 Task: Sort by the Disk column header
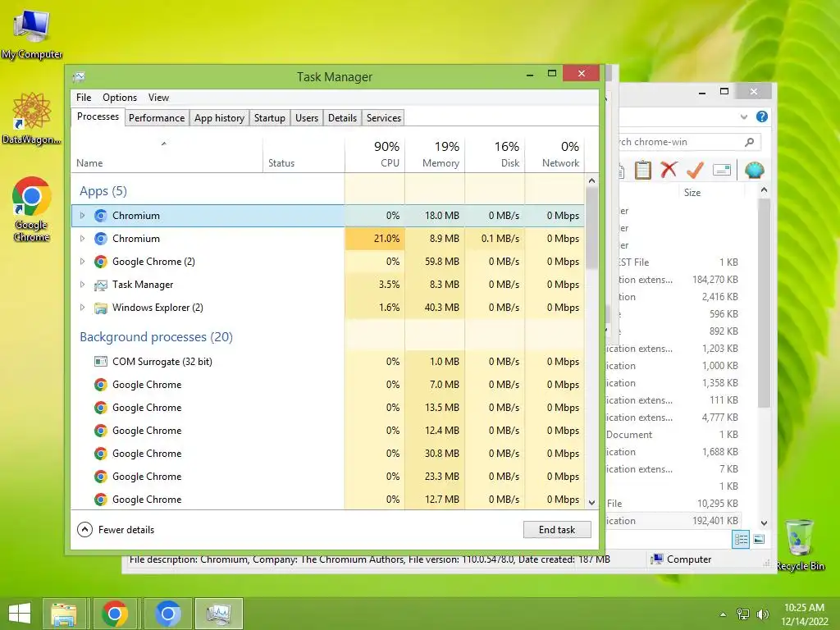click(495, 154)
